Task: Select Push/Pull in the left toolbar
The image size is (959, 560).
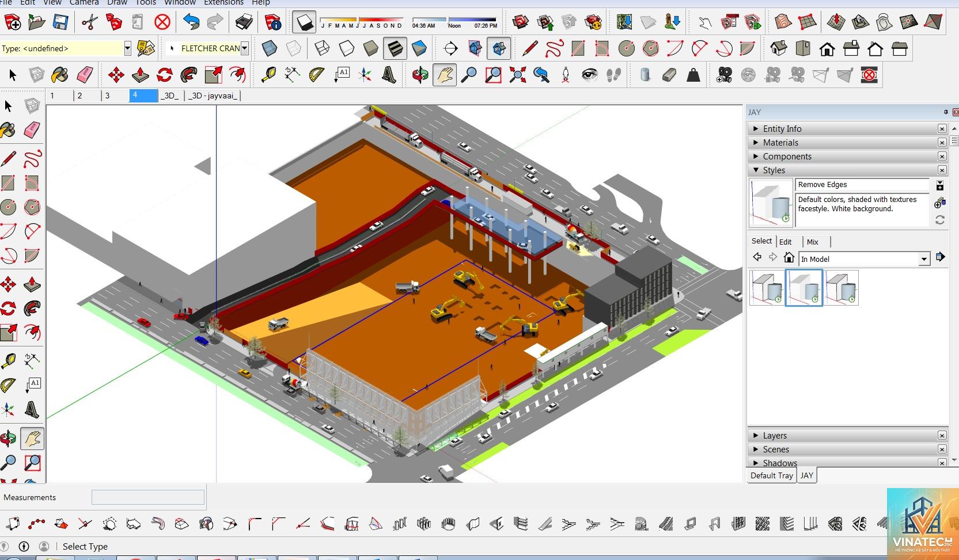Action: pos(32,284)
